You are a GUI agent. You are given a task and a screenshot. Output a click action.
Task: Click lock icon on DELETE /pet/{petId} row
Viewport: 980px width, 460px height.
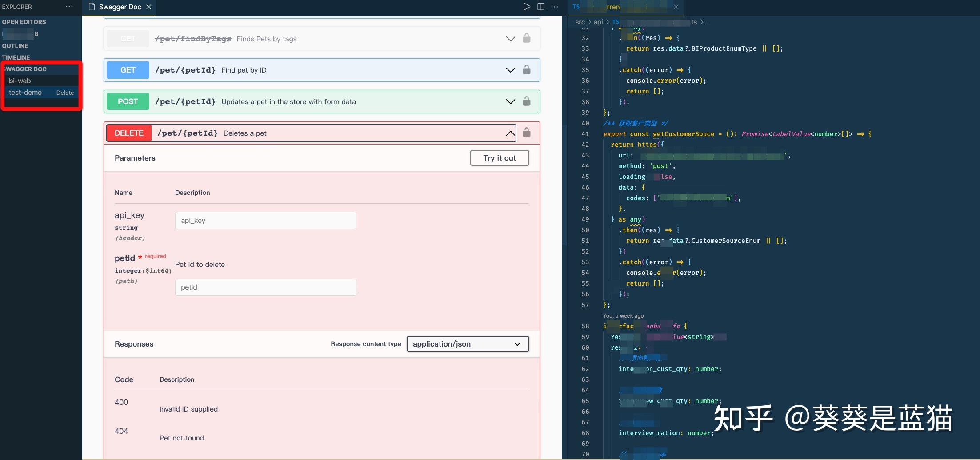(527, 133)
